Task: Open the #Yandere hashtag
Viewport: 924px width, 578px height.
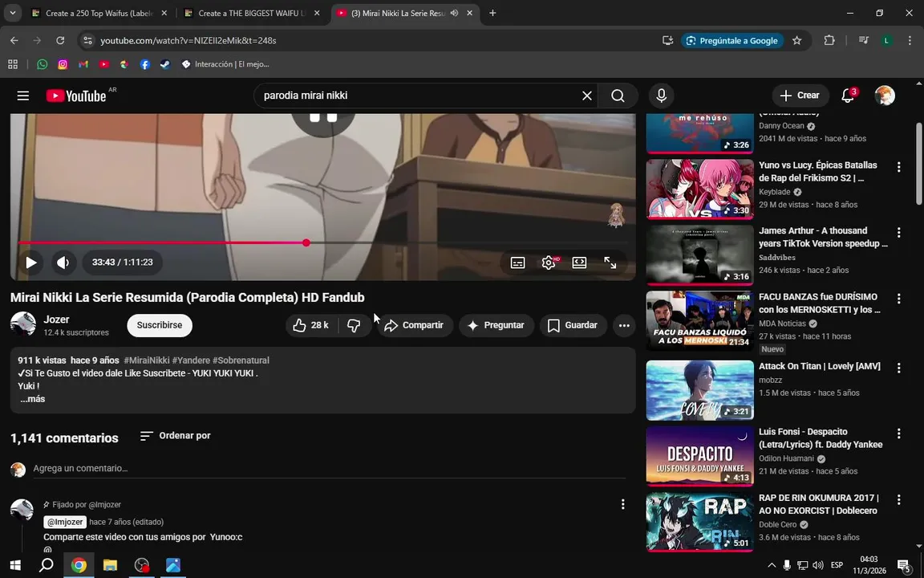Action: pos(191,360)
